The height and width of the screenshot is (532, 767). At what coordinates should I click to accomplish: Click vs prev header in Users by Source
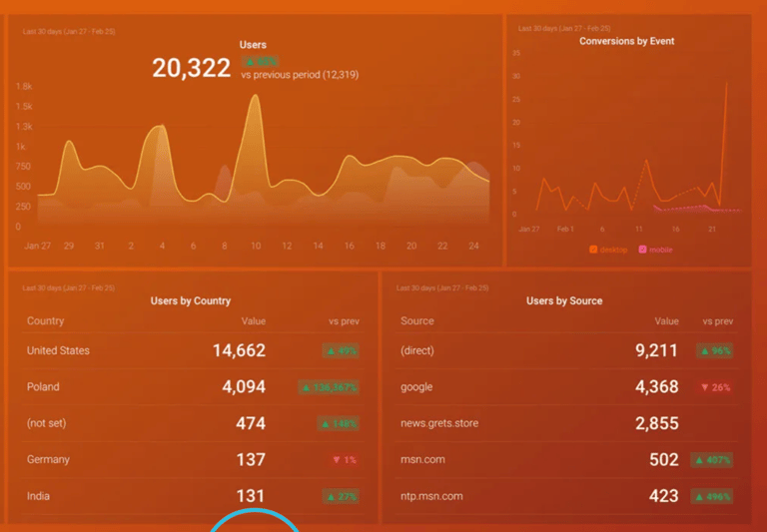coord(718,321)
